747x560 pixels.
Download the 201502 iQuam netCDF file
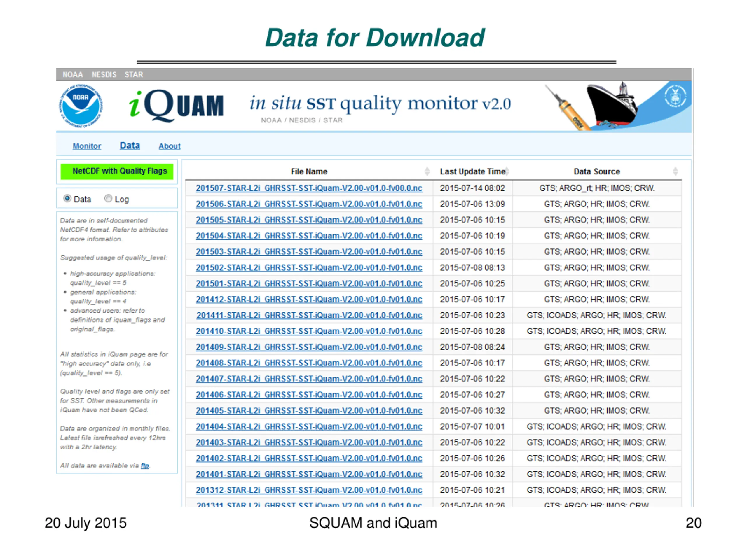[309, 267]
